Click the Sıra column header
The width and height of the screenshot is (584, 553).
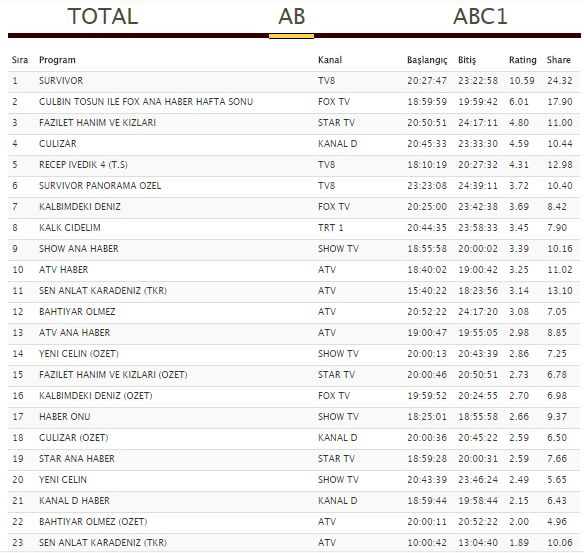click(x=20, y=60)
